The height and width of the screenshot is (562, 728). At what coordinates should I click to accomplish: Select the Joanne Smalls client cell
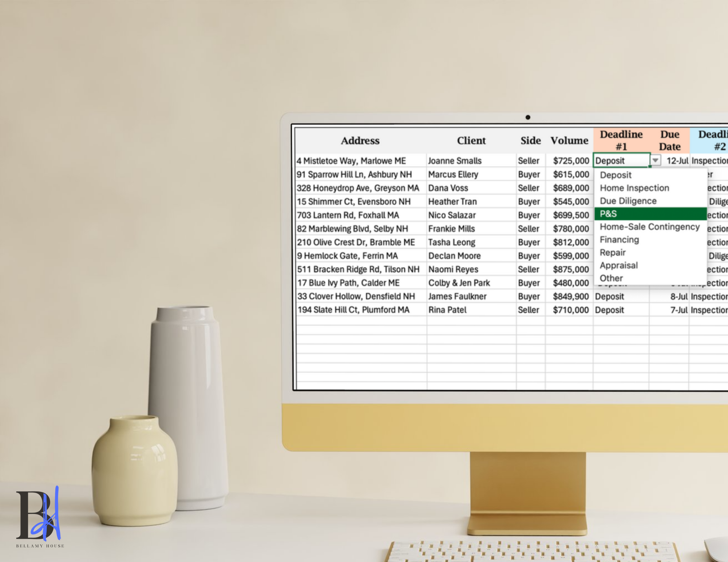pyautogui.click(x=455, y=161)
